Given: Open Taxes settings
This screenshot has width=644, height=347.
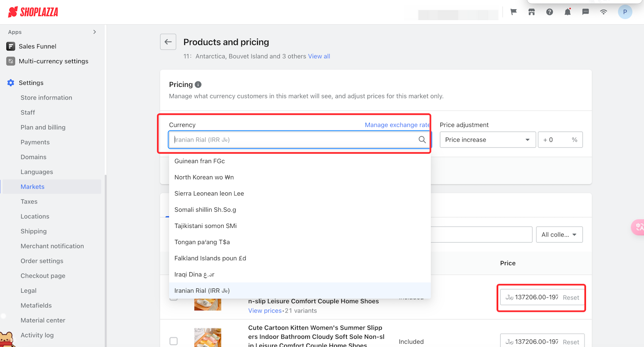Looking at the screenshot, I should pos(29,201).
